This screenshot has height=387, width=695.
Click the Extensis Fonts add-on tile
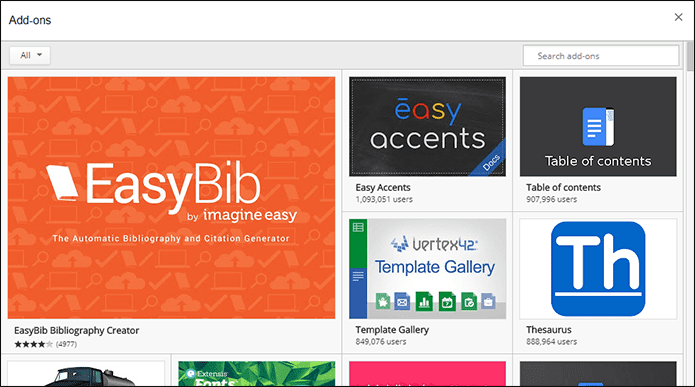[x=257, y=374]
